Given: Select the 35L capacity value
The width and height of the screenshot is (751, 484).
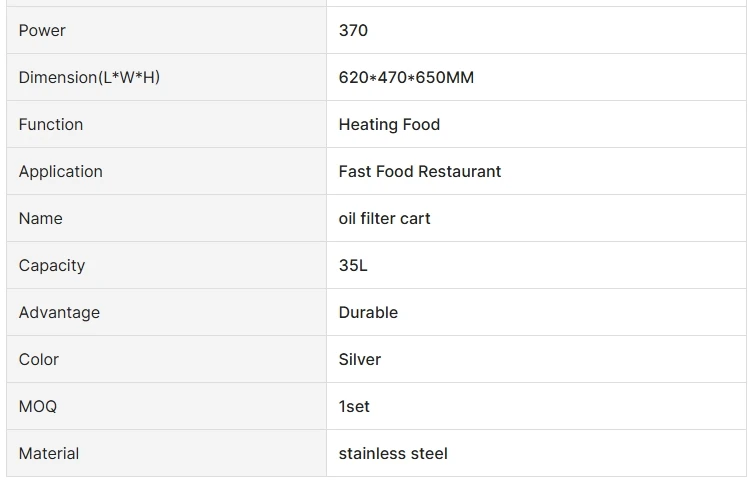Looking at the screenshot, I should pyautogui.click(x=353, y=265).
